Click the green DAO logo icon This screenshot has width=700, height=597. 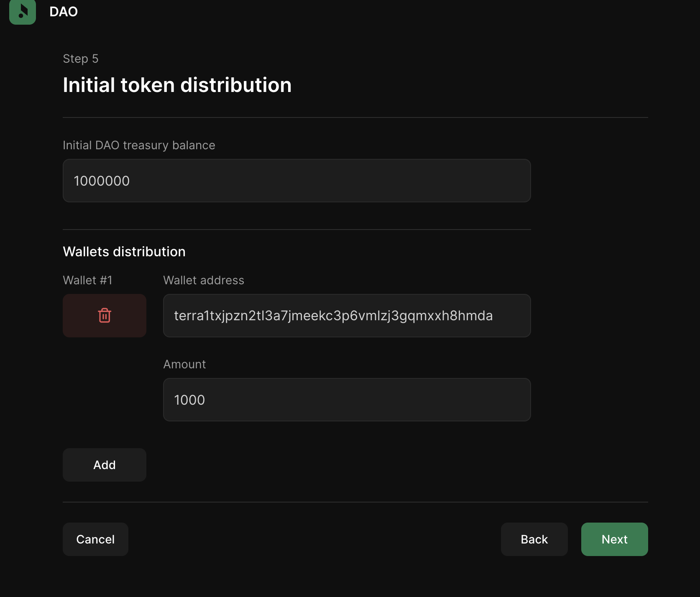(x=23, y=12)
